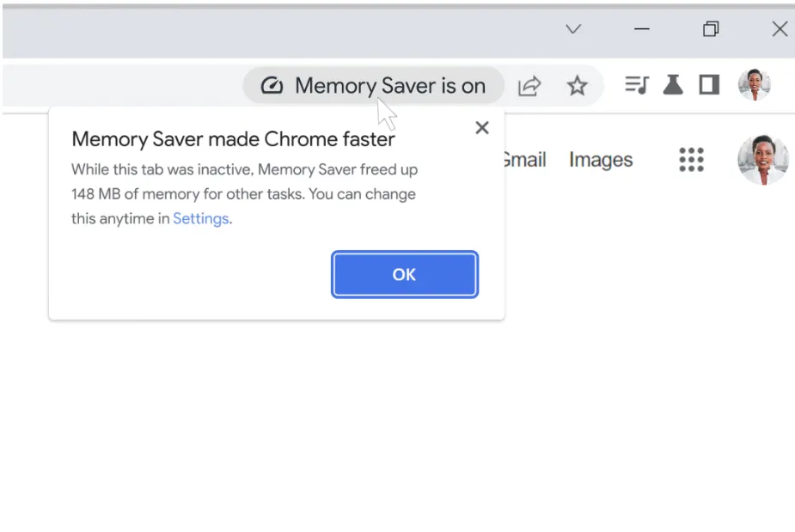Image resolution: width=795 pixels, height=532 pixels.
Task: Minimize the Chrome window
Action: 642,30
